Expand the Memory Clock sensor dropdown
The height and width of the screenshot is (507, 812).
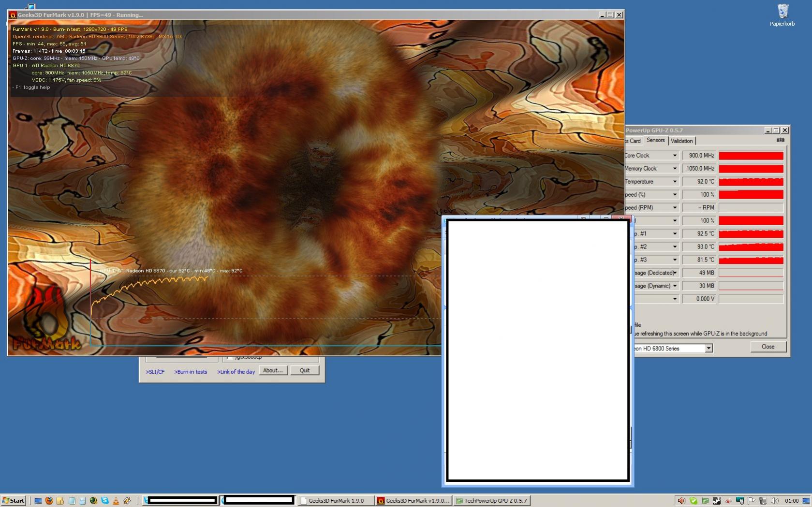pyautogui.click(x=675, y=169)
